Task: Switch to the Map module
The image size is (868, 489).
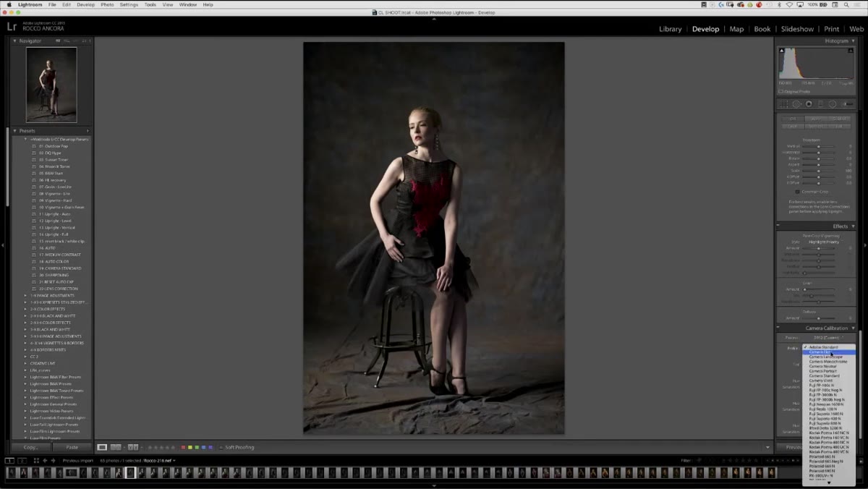Action: pyautogui.click(x=736, y=29)
